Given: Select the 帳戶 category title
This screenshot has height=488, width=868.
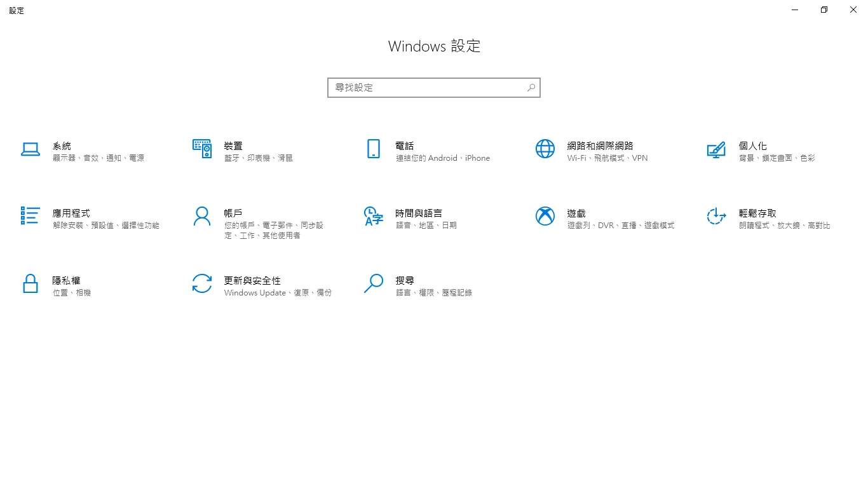Looking at the screenshot, I should click(233, 213).
